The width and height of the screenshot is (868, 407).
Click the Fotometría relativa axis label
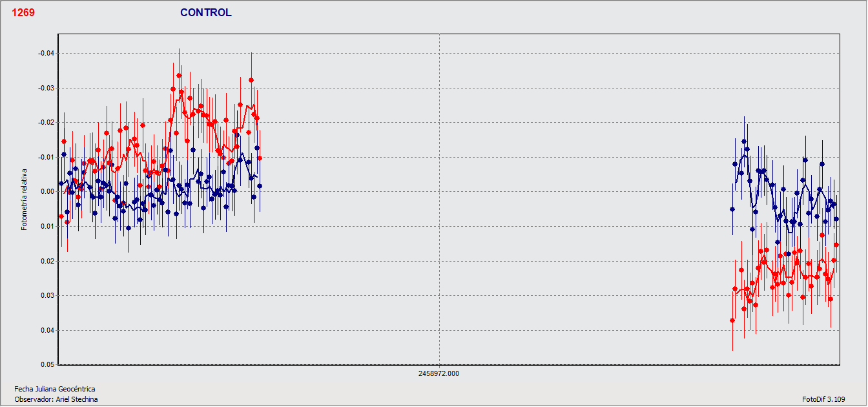pyautogui.click(x=24, y=199)
